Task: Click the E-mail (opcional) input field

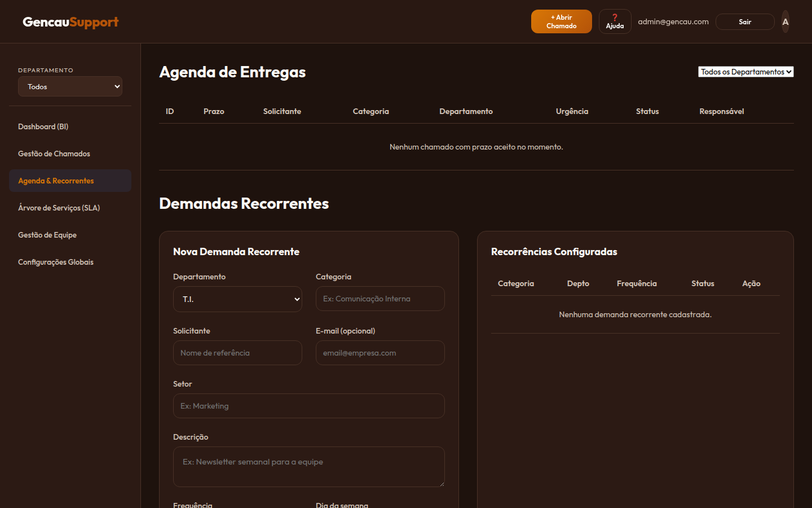Action: [x=380, y=353]
